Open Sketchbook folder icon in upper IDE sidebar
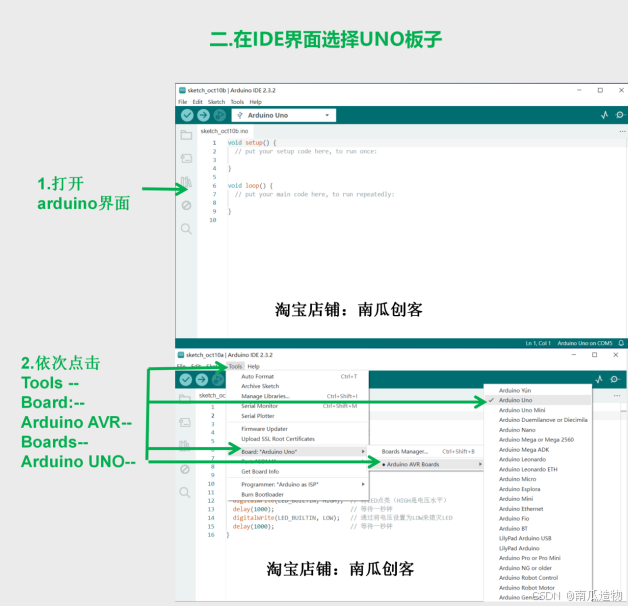 pos(186,135)
